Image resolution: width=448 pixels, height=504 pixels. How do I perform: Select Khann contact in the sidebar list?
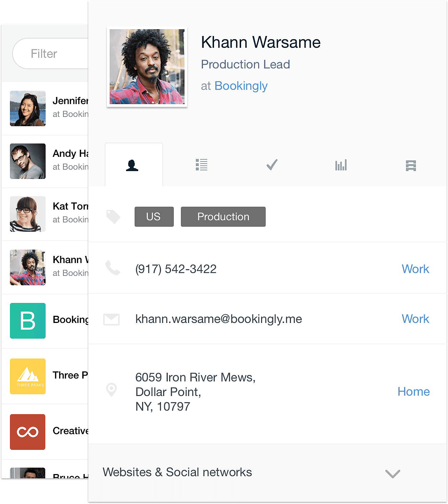click(45, 267)
